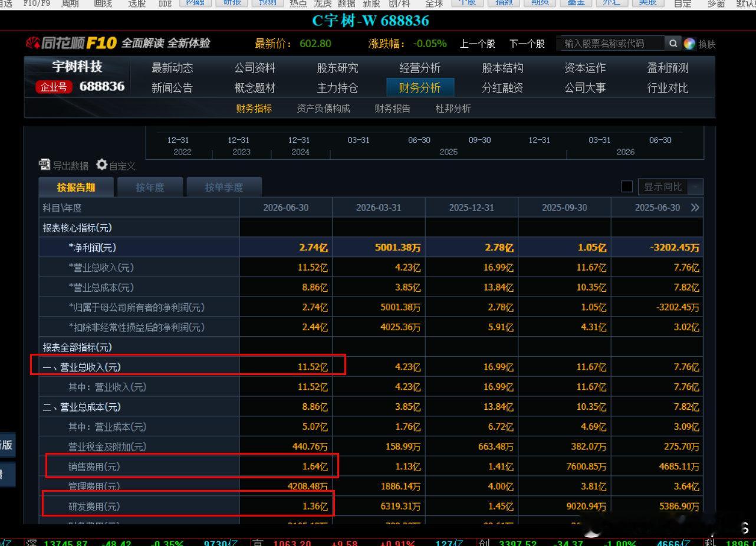Click the 2025-09-30 column header
The width and height of the screenshot is (756, 546).
click(x=565, y=208)
